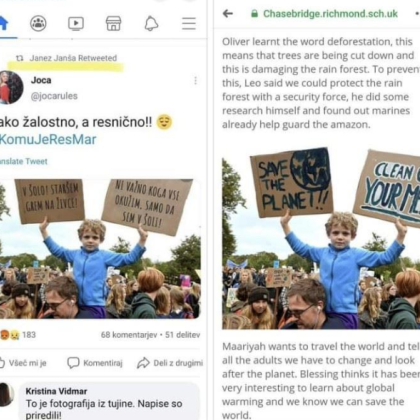Open the Facebook Home tab icon

click(x=3, y=23)
